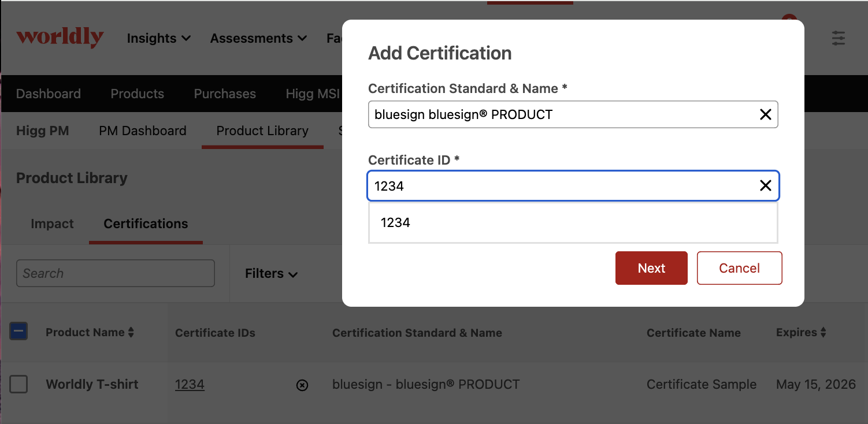Switch to the Certifications tab

(146, 224)
